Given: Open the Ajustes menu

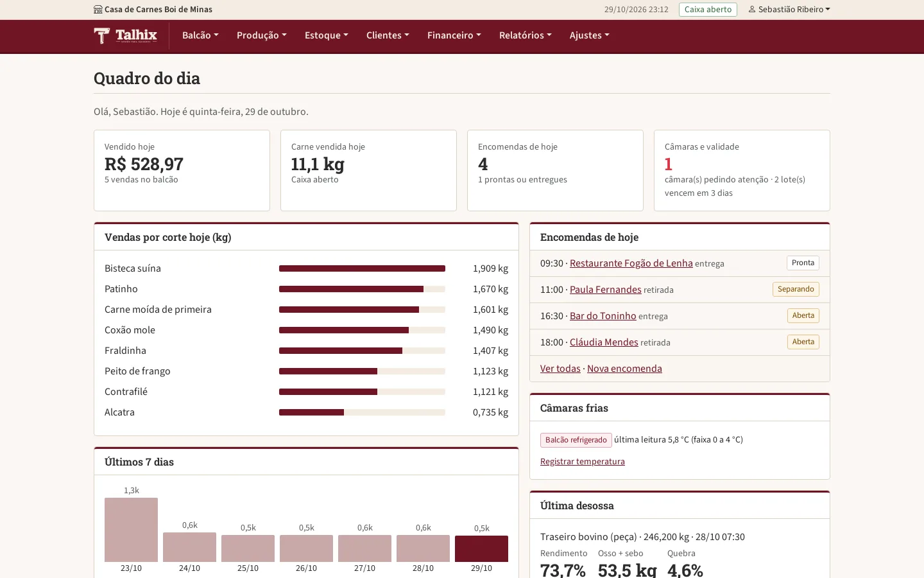Looking at the screenshot, I should pos(590,35).
